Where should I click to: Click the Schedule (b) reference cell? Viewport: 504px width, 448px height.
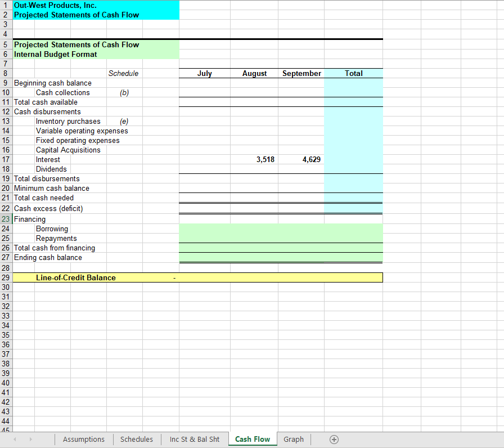coord(123,92)
